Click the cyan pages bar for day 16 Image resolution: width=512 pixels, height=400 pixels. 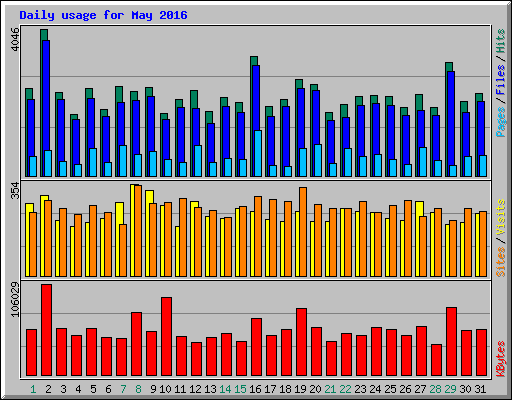coord(258,153)
